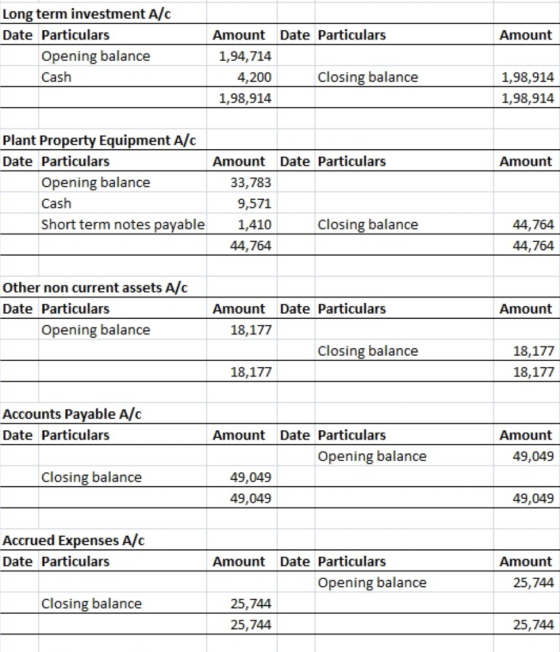The width and height of the screenshot is (560, 652).
Task: Click the 33,783 opening balance cell
Action: coord(251,182)
